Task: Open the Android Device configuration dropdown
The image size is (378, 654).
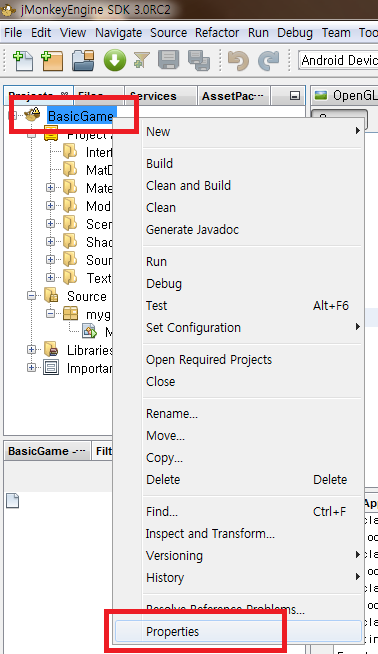Action: click(x=338, y=60)
